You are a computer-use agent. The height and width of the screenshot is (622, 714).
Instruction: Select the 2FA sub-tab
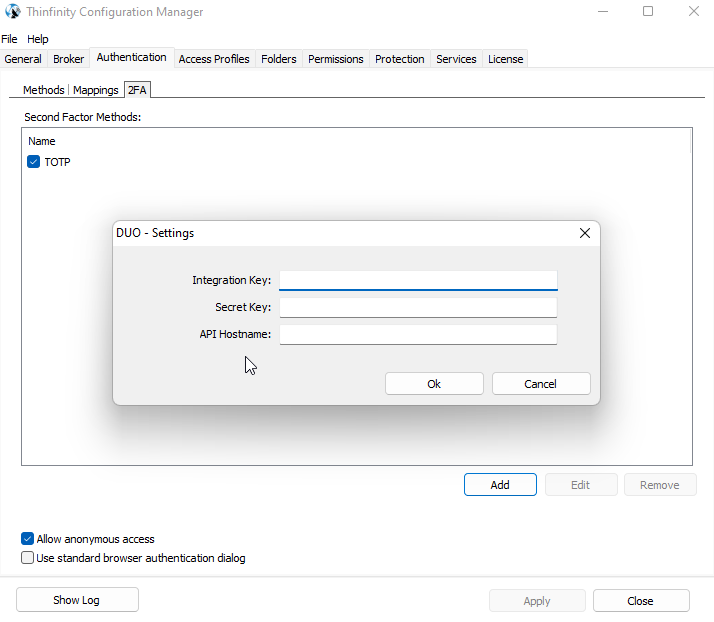pyautogui.click(x=137, y=90)
